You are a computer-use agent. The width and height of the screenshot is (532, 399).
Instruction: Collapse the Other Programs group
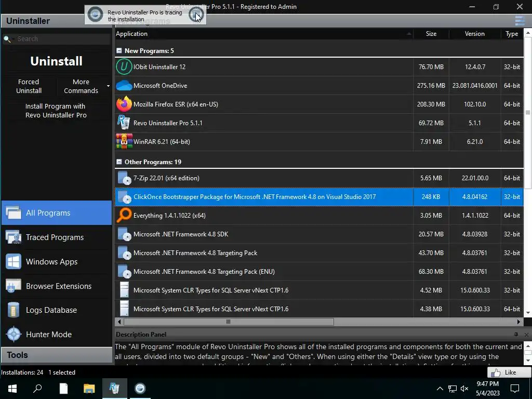pyautogui.click(x=119, y=162)
